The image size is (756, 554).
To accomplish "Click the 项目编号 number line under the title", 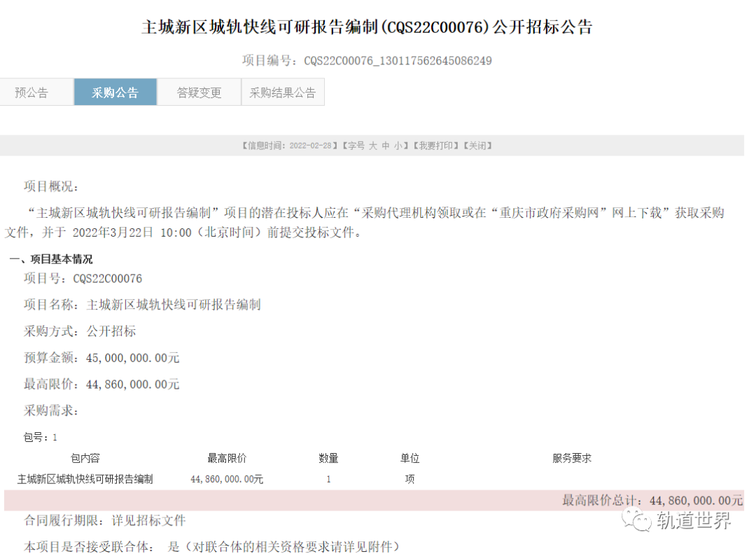I will [x=367, y=61].
